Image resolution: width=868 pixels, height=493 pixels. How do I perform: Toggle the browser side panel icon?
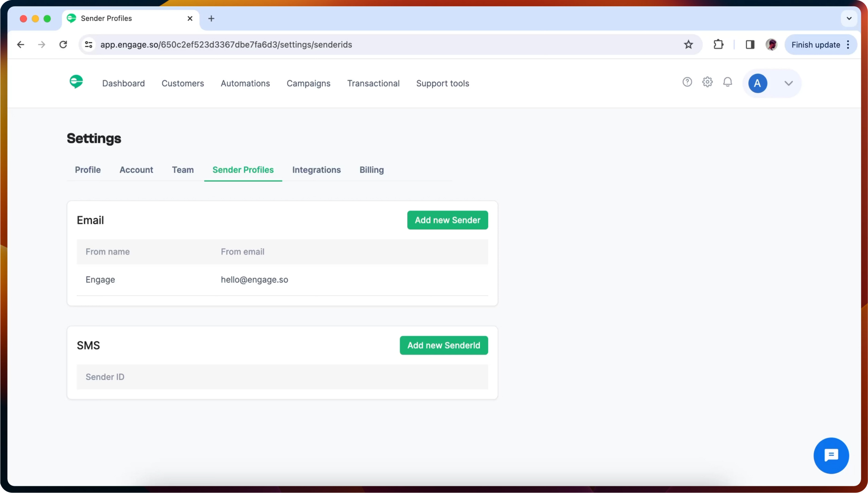point(750,44)
